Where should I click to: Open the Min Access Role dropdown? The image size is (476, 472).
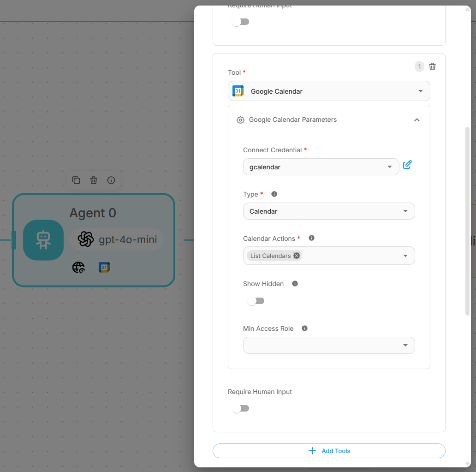329,345
